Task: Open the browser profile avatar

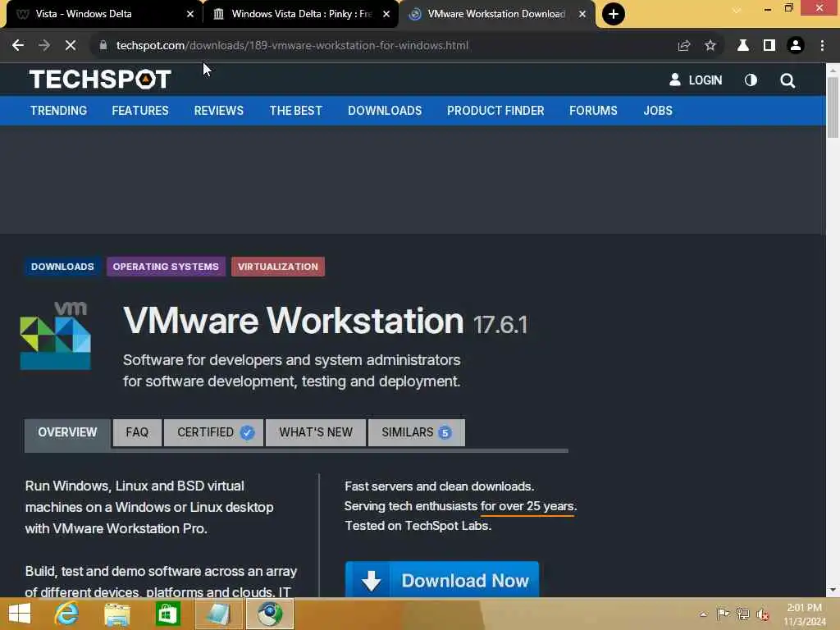Action: pos(796,46)
